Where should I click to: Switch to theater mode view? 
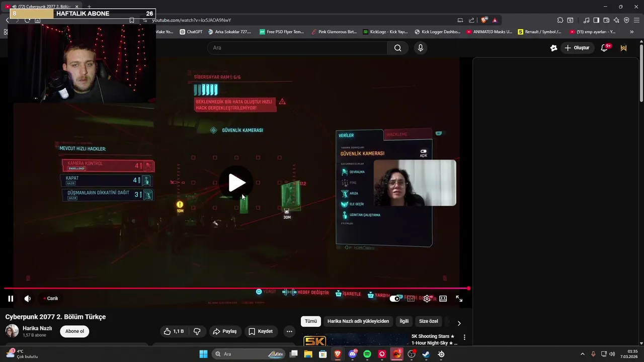tap(443, 299)
